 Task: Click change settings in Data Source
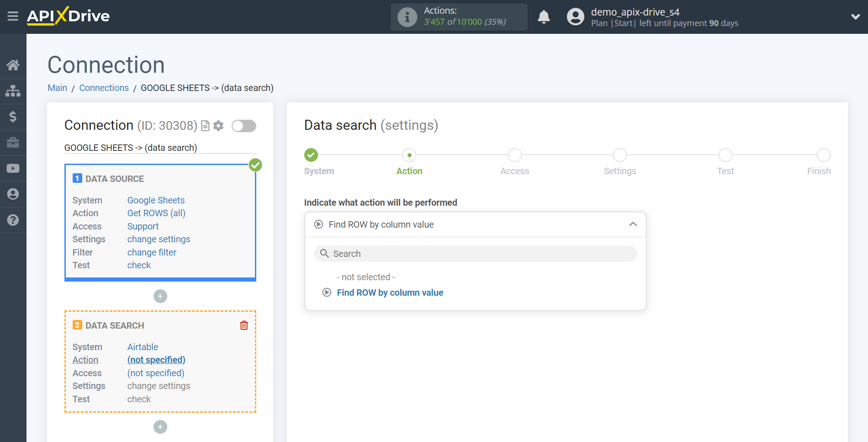pyautogui.click(x=159, y=239)
